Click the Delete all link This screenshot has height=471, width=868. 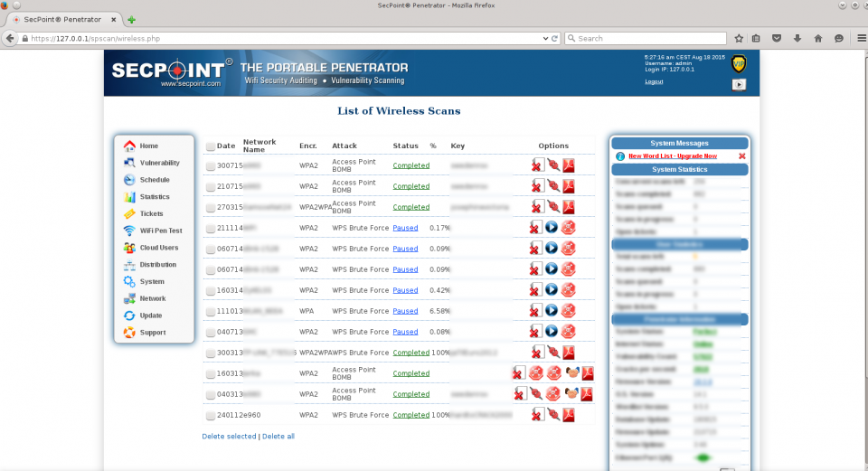(278, 437)
